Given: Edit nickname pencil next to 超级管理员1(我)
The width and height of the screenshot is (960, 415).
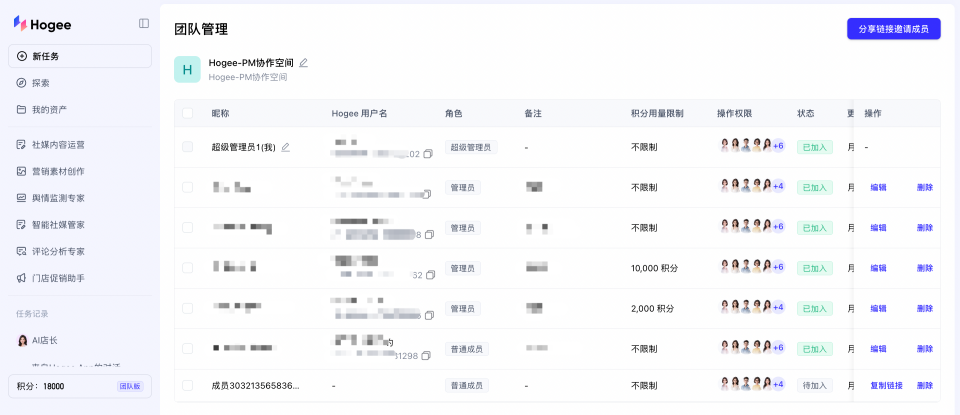Looking at the screenshot, I should [x=285, y=147].
